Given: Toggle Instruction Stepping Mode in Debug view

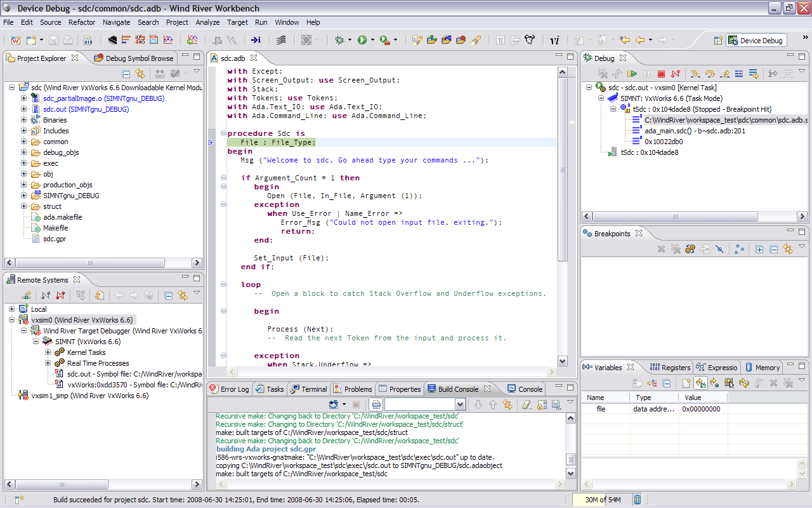Looking at the screenshot, I should 773,74.
